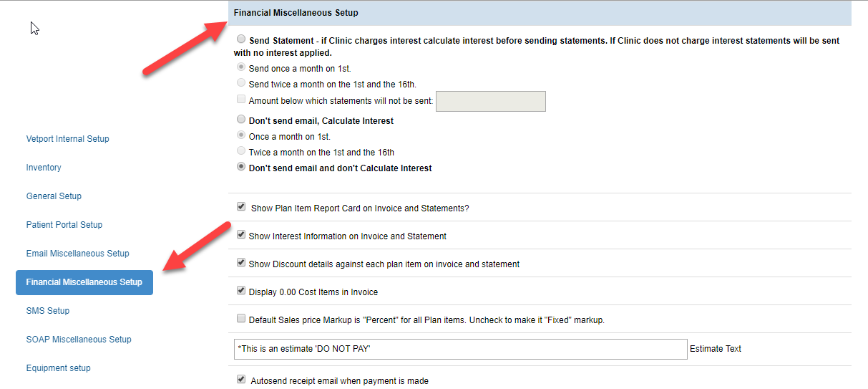Select Financial Miscellaneous Setup sidebar item
This screenshot has height=389, width=868.
[x=84, y=282]
